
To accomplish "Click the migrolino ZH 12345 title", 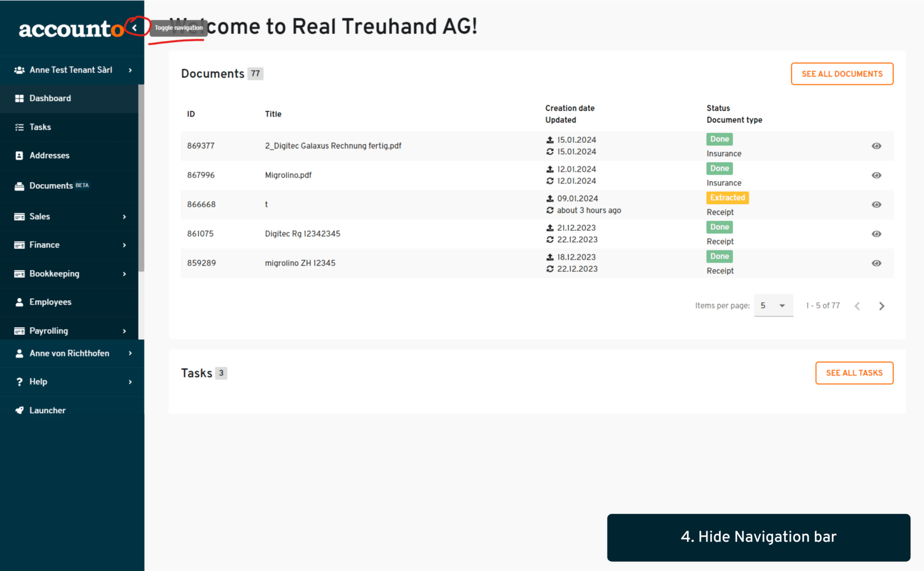I will click(x=300, y=264).
